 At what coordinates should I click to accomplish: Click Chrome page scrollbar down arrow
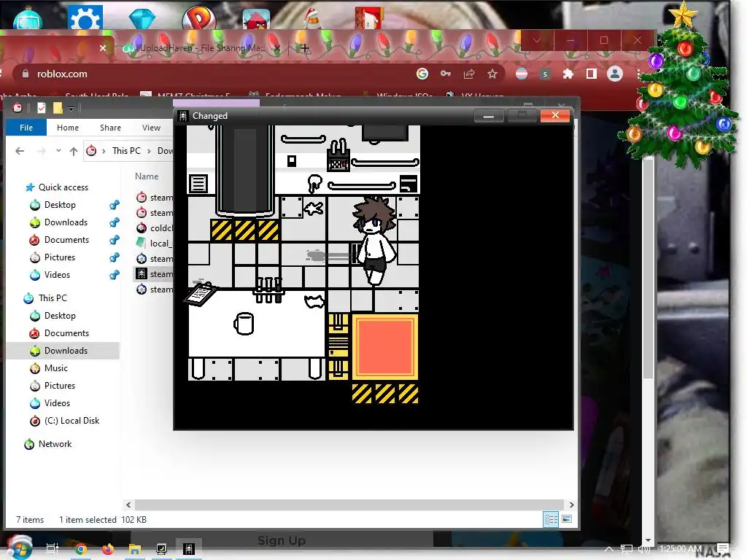648,540
